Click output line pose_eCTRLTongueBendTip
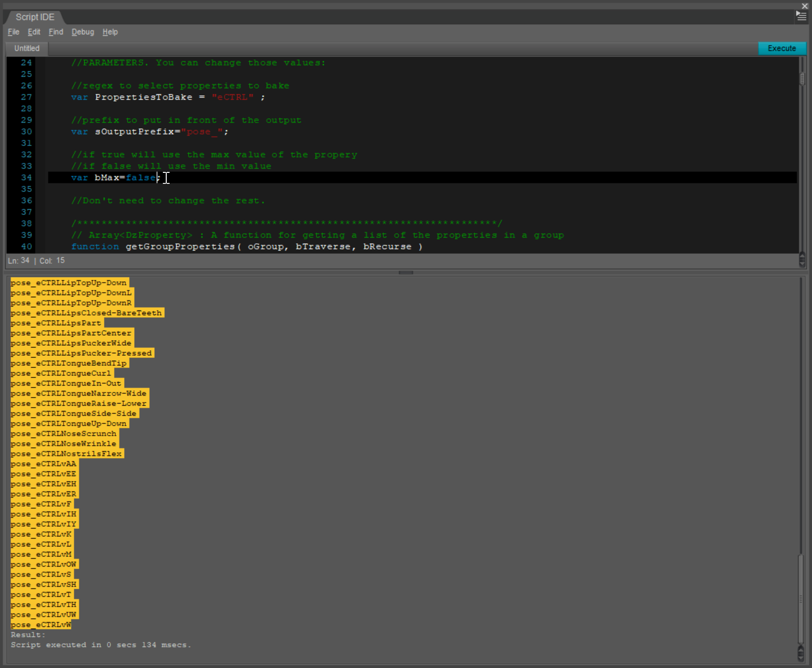 (69, 363)
